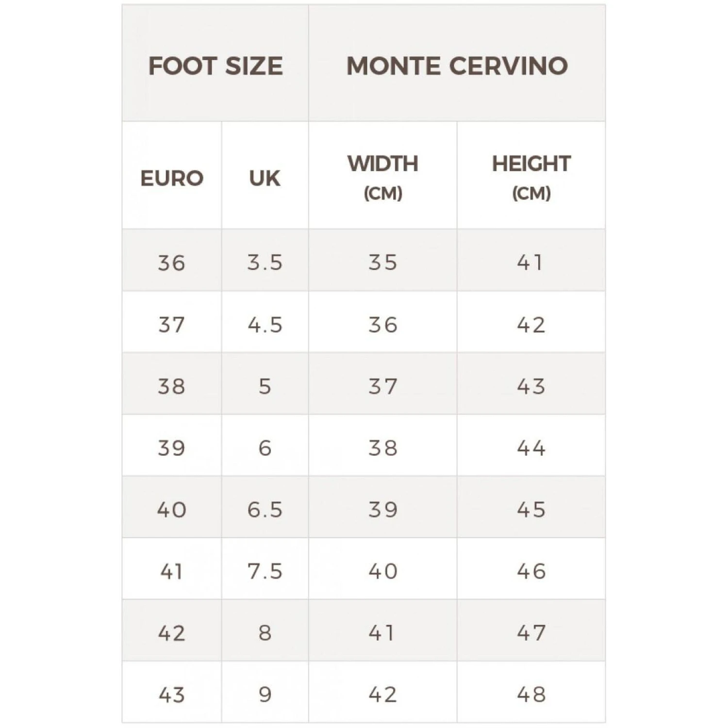Click UK size 7.5 cell
Image resolution: width=728 pixels, height=728 pixels.
(x=265, y=571)
